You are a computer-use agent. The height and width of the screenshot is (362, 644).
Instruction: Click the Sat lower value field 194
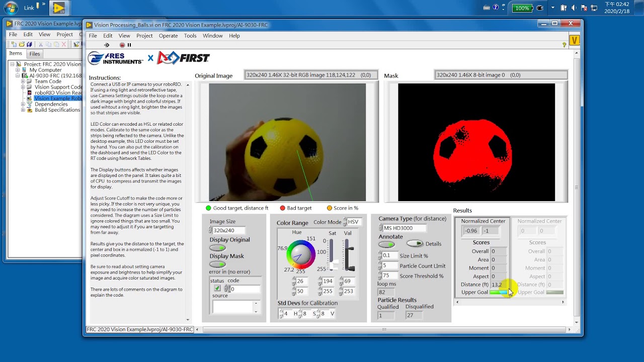[x=329, y=282]
